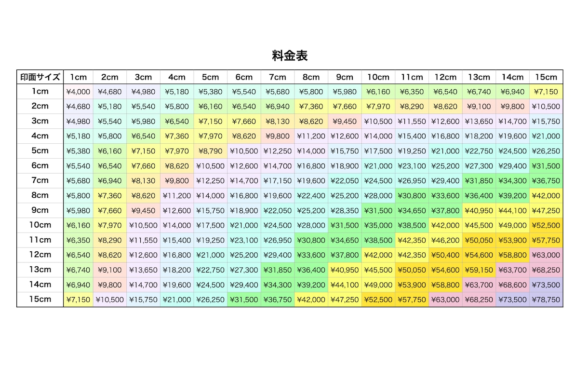The width and height of the screenshot is (588, 368).
Task: Select ¥63,000 in the 12cm row
Action: (546, 255)
